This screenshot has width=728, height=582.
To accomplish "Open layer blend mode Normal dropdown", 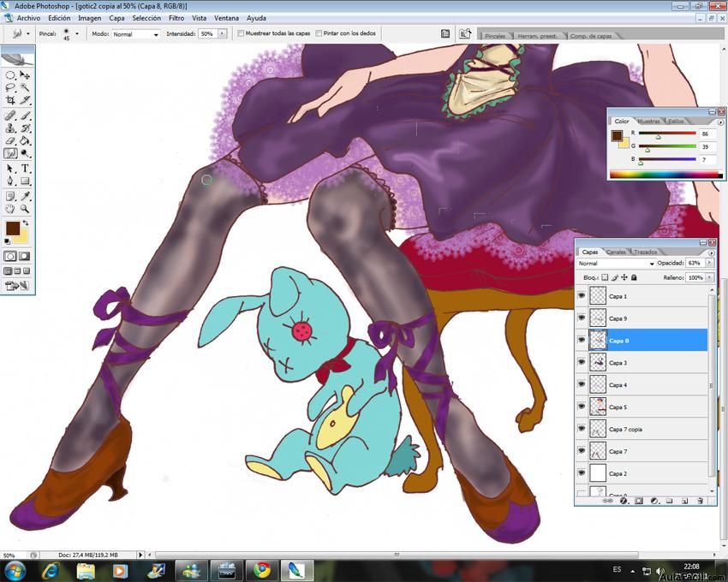I will click(615, 263).
